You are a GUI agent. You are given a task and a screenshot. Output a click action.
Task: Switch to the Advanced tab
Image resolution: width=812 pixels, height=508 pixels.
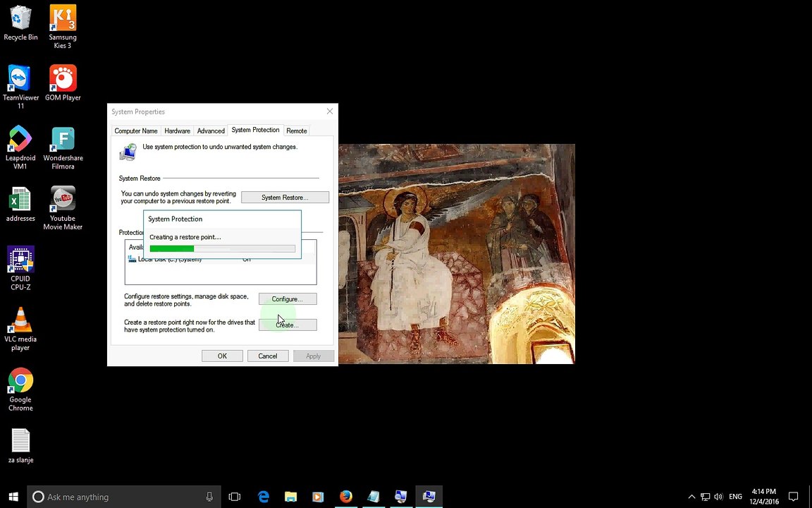click(211, 131)
